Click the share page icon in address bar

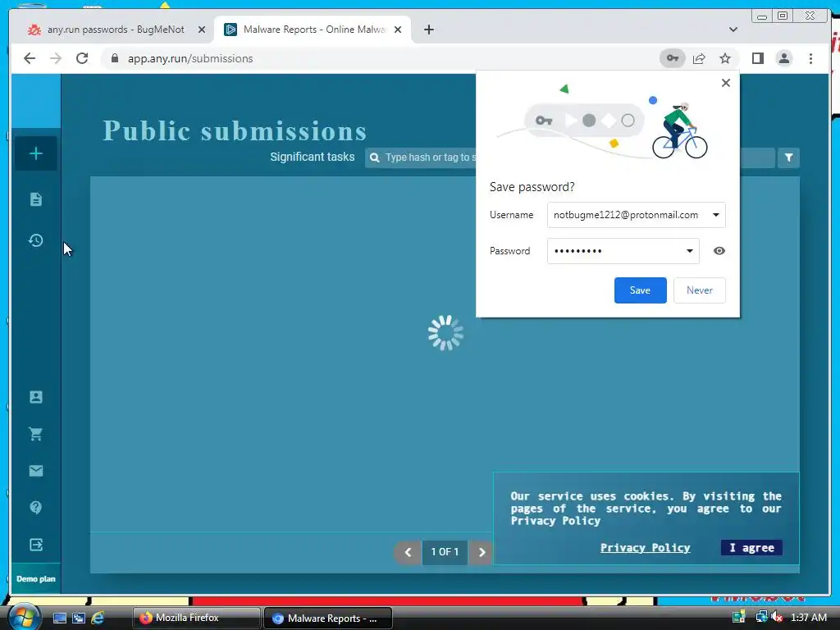coord(699,58)
